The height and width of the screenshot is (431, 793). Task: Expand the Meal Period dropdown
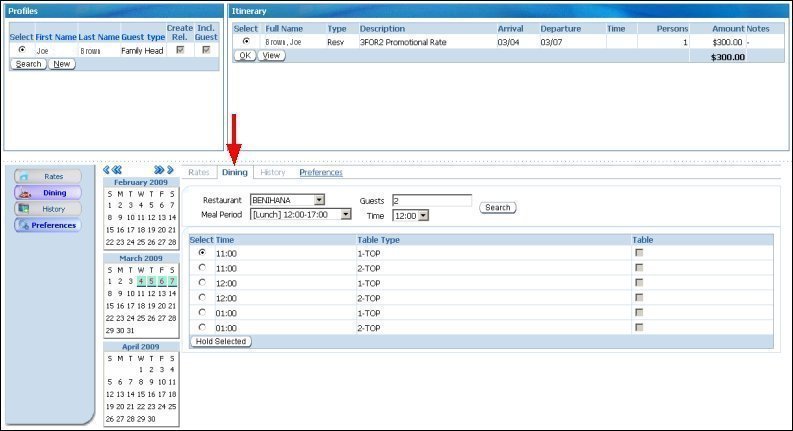coord(346,215)
